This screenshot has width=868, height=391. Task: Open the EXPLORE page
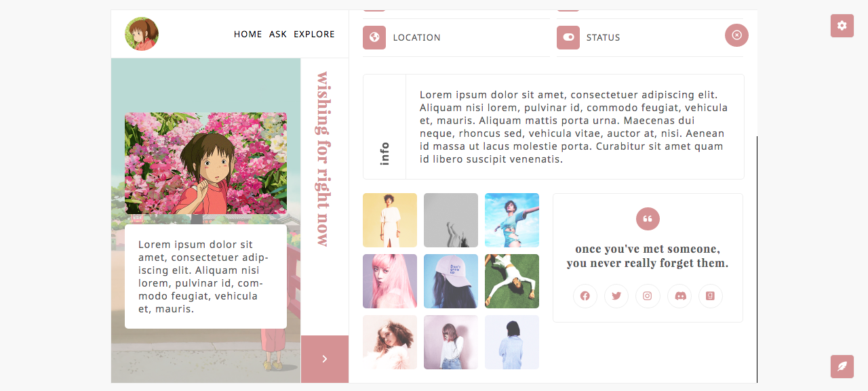(314, 34)
